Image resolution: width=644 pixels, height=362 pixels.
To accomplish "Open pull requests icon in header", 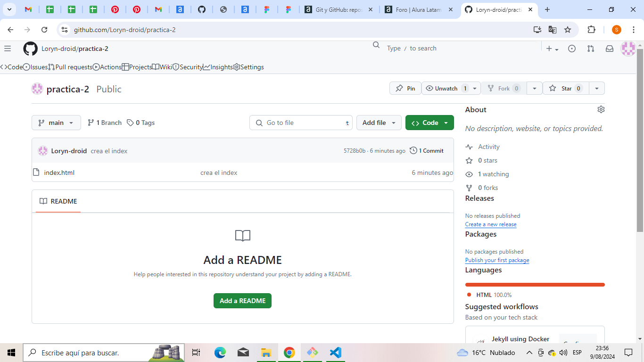I will point(591,49).
